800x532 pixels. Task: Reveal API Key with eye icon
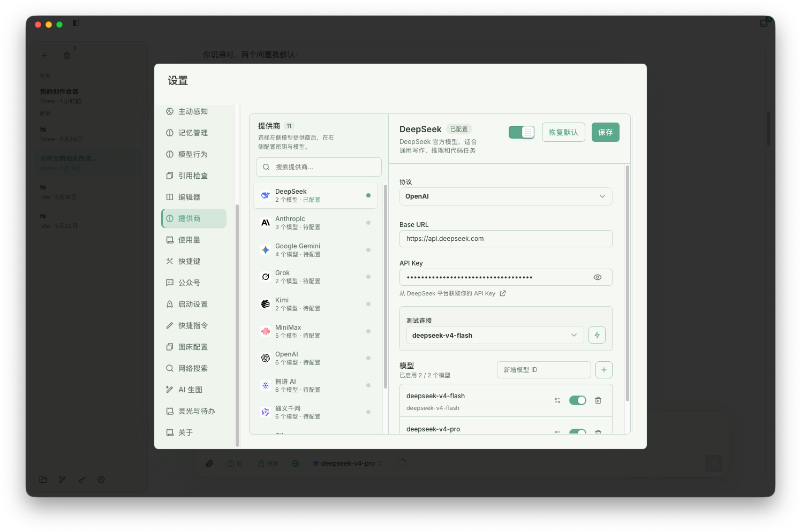(x=598, y=277)
